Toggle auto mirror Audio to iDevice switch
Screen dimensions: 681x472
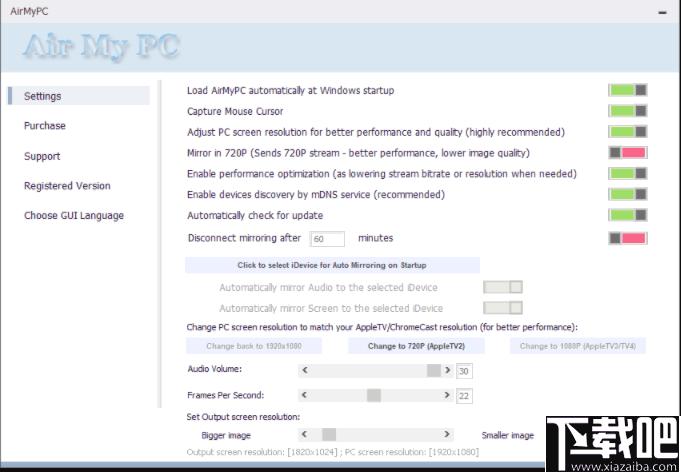(502, 287)
